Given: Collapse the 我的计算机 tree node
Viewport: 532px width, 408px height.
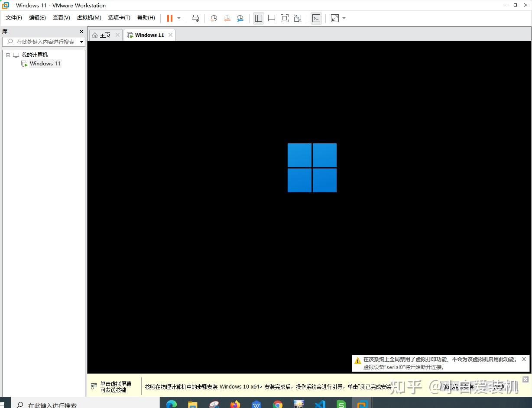Looking at the screenshot, I should coord(7,55).
